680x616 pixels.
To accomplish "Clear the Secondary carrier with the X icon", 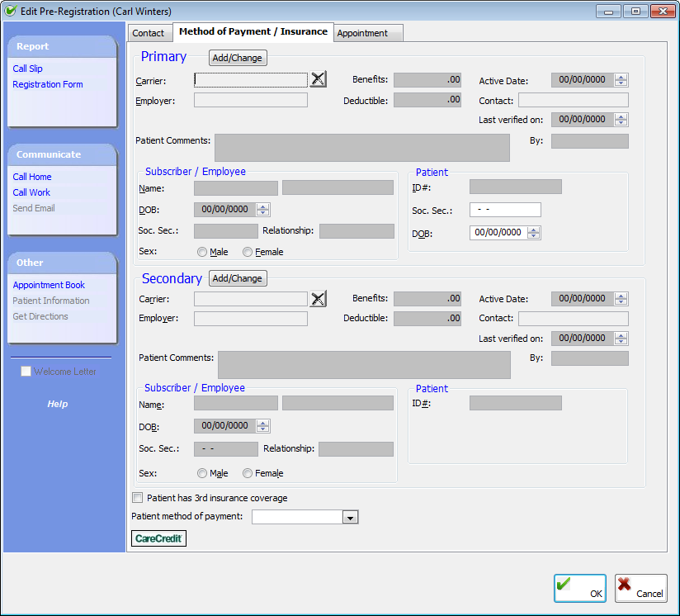I will click(x=319, y=299).
